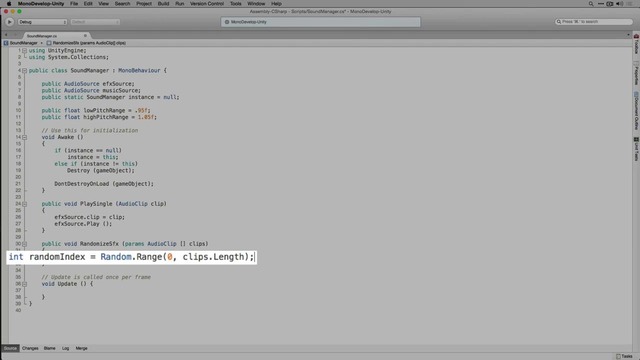Open the RandomizeSfx method breadcrumb
This screenshot has width=640, height=360.
point(86,43)
